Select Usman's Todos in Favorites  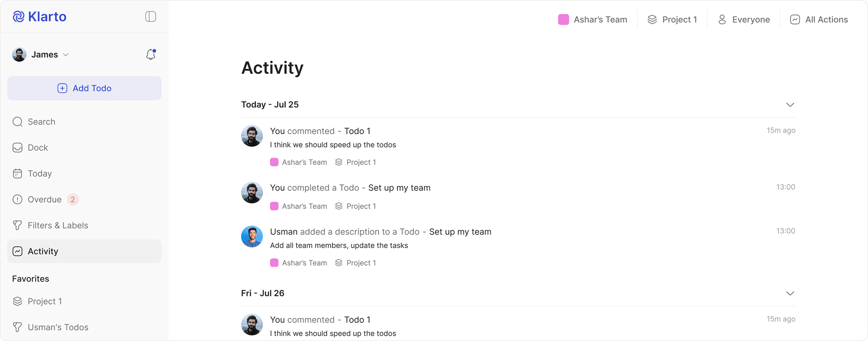58,327
